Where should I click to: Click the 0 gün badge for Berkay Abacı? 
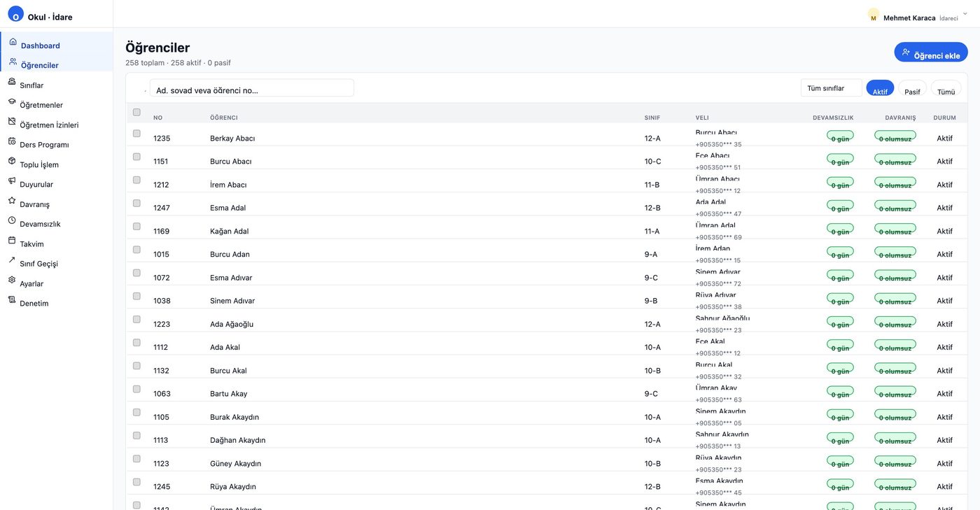click(x=840, y=137)
